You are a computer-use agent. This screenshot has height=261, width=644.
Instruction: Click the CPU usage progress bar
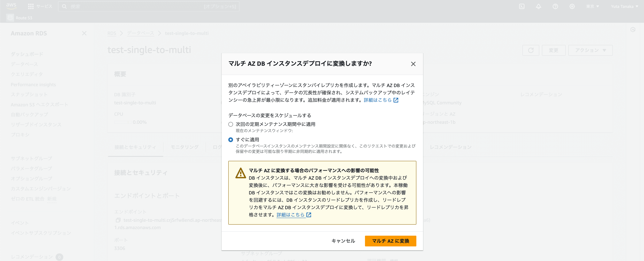coord(123,122)
